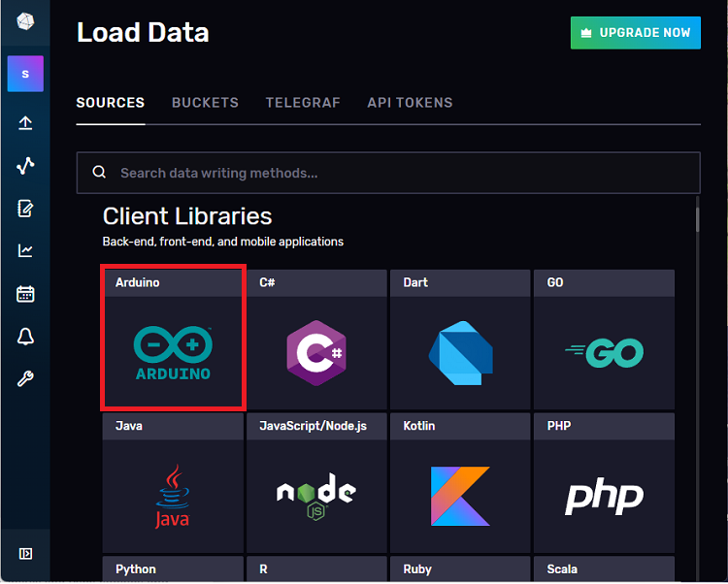Screen dimensions: 728x584
Task: Open the Data Explorer graph icon
Action: pos(25,166)
